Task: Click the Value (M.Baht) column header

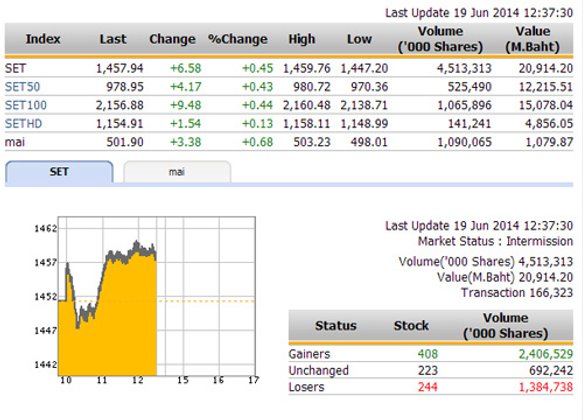Action: pos(532,39)
